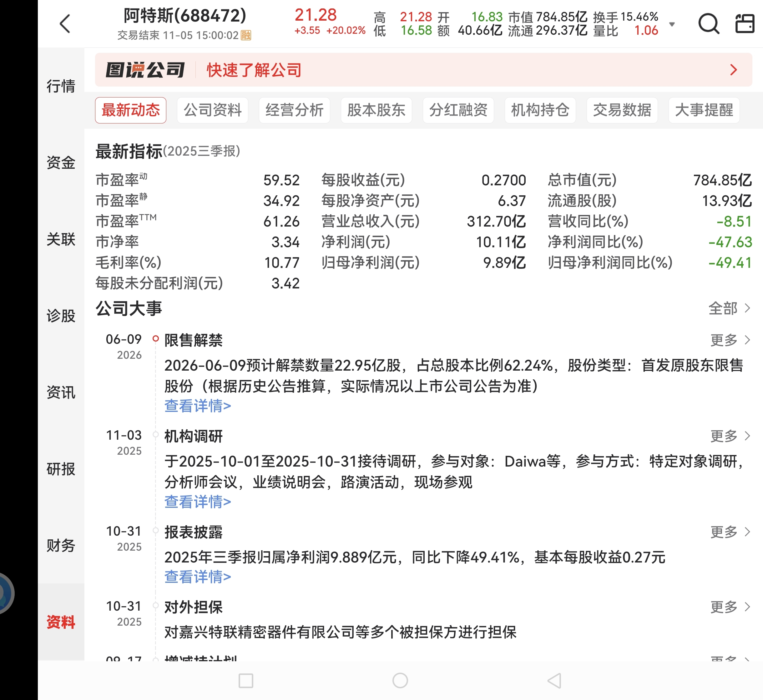Open the search magnifier icon
This screenshot has width=763, height=700.
(x=708, y=24)
